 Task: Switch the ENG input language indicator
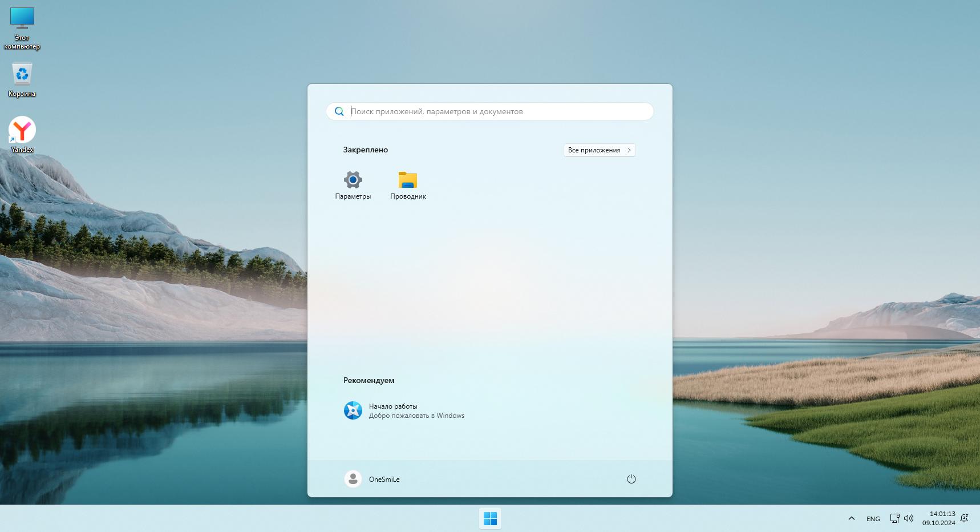coord(873,519)
